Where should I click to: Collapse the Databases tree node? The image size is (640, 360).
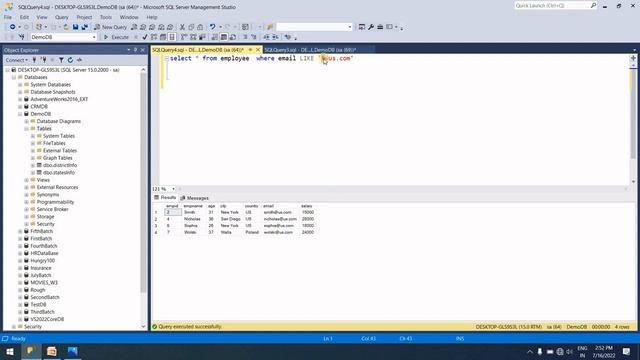pos(14,77)
